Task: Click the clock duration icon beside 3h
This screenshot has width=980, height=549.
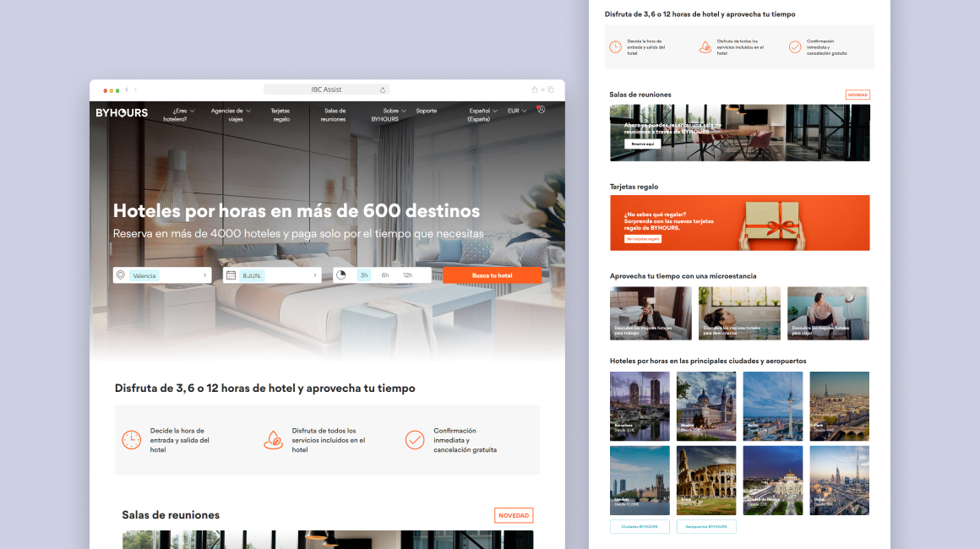Action: pyautogui.click(x=340, y=275)
